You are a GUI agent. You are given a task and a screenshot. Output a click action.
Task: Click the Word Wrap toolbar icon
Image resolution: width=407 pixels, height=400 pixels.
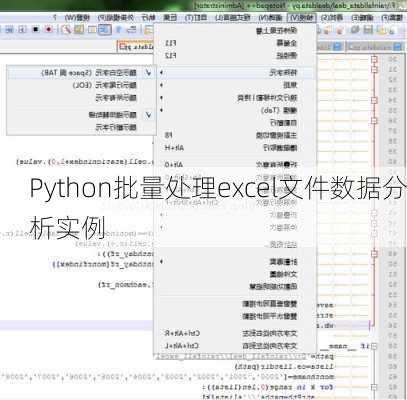click(x=132, y=29)
